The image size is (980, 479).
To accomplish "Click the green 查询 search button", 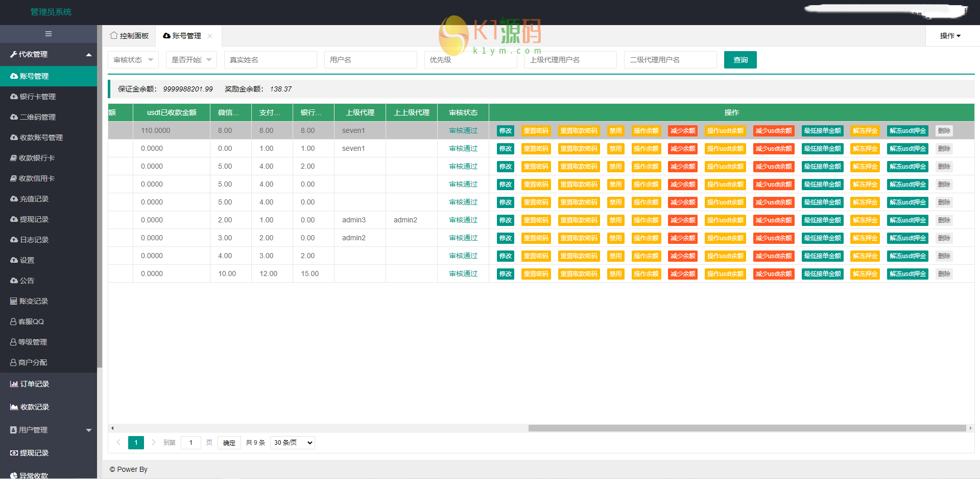I will tap(740, 60).
